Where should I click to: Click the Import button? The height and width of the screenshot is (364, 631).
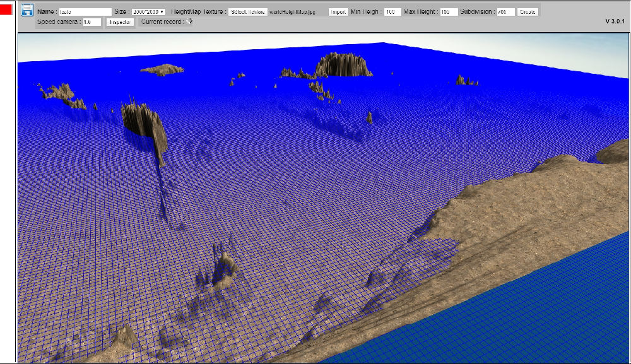pos(338,12)
